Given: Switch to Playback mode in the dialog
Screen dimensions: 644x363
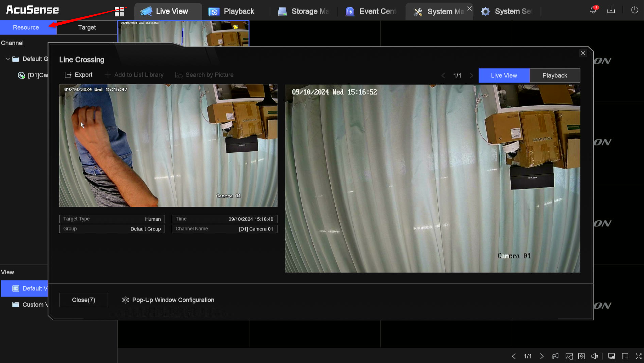Looking at the screenshot, I should [x=554, y=75].
